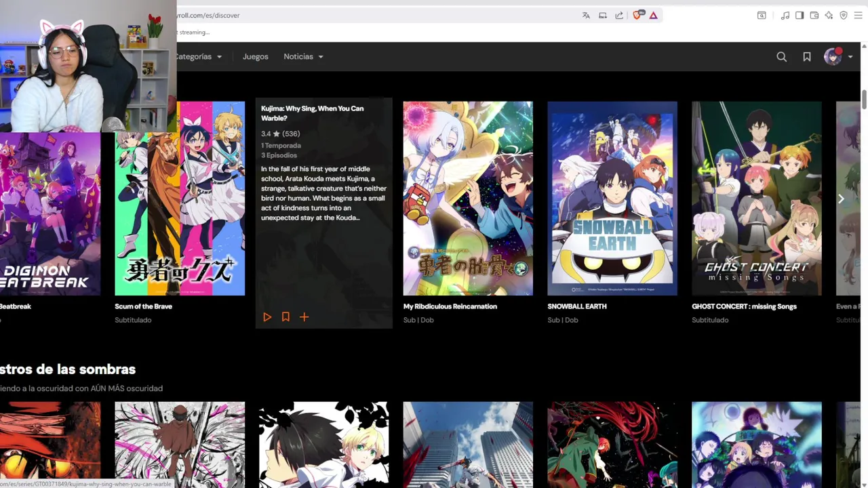Click 'Subtitulado' label under Scum of the Brave
Image resolution: width=868 pixels, height=488 pixels.
click(x=133, y=320)
